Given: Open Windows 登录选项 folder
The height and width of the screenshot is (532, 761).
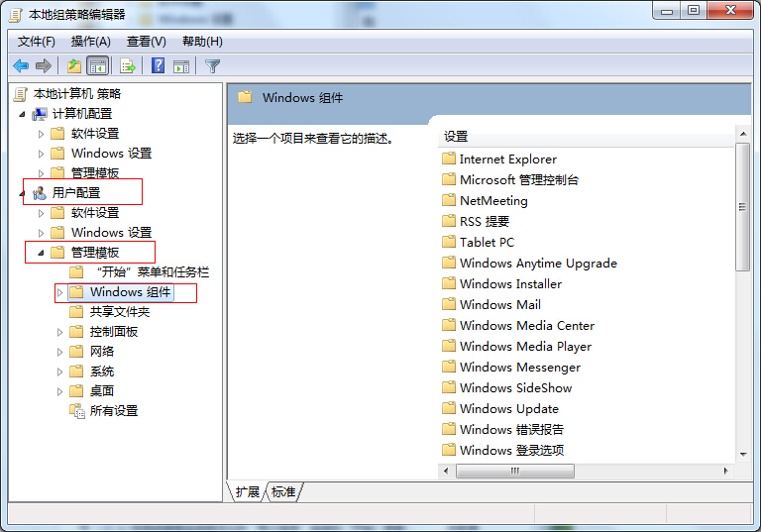Looking at the screenshot, I should pos(511,450).
